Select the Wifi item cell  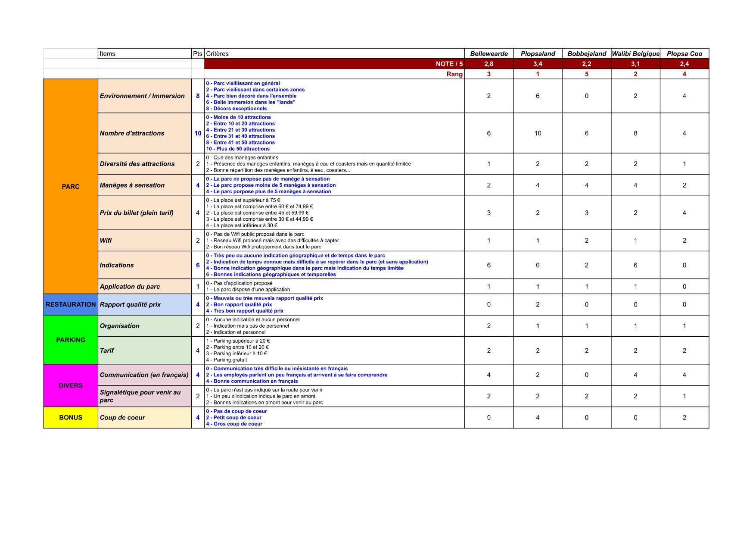click(144, 241)
